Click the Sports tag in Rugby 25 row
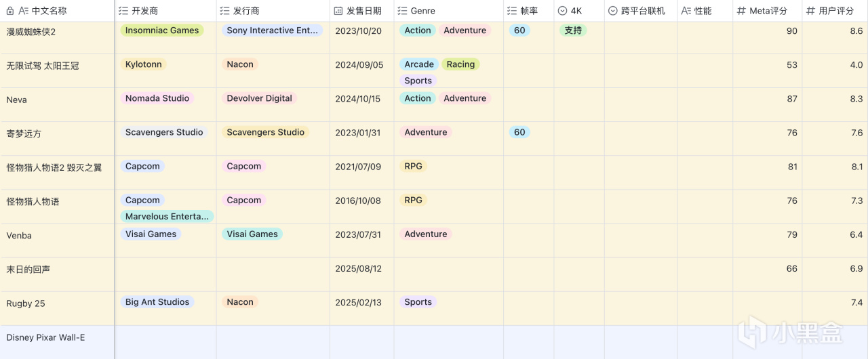The height and width of the screenshot is (359, 868). (x=418, y=302)
